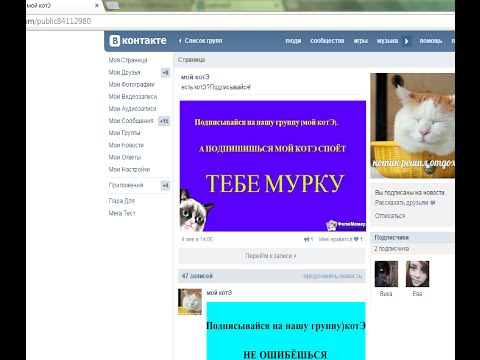Click subscriber name Ева
The width and height of the screenshot is (480, 360).
point(417,294)
